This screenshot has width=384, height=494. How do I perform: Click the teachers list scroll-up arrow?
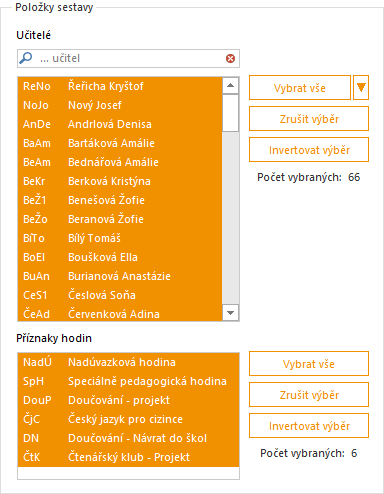230,86
